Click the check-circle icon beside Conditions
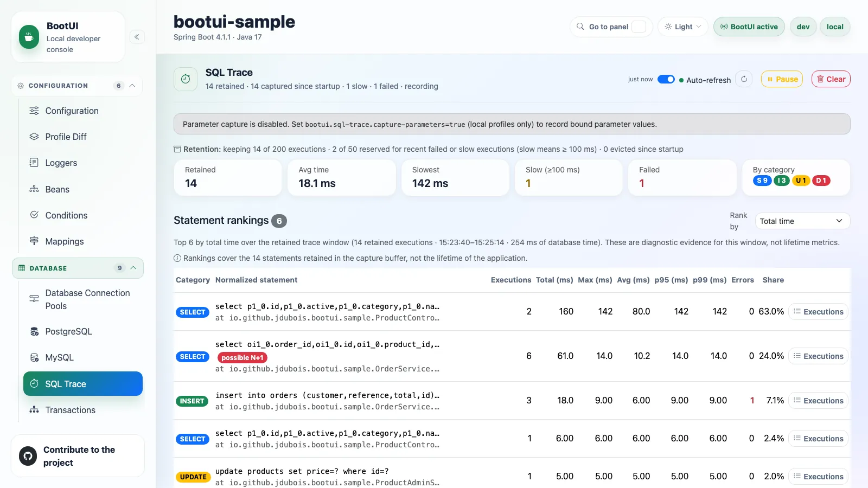Image resolution: width=868 pixels, height=488 pixels. click(34, 215)
